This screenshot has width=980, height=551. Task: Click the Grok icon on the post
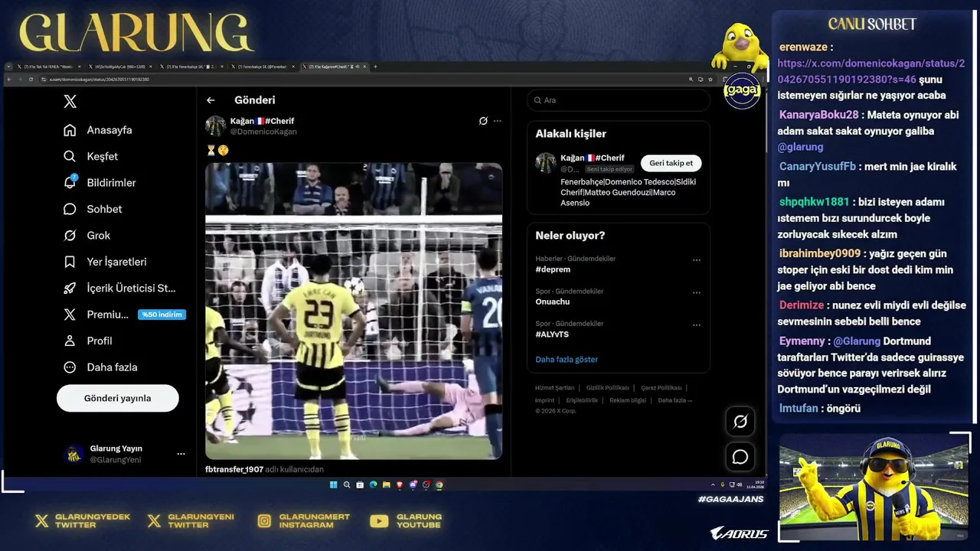[483, 121]
